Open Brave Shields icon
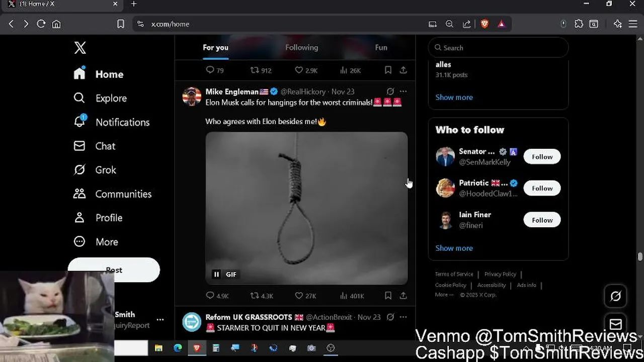The image size is (644, 362). click(x=485, y=24)
